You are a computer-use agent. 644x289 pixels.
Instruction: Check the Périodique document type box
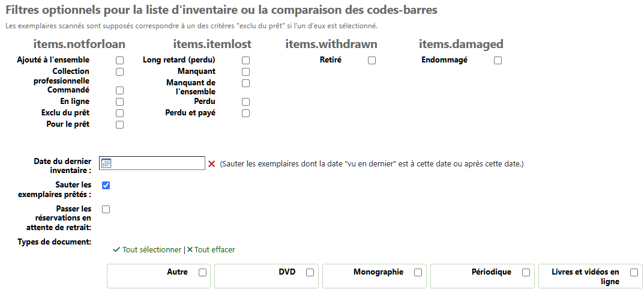(526, 273)
